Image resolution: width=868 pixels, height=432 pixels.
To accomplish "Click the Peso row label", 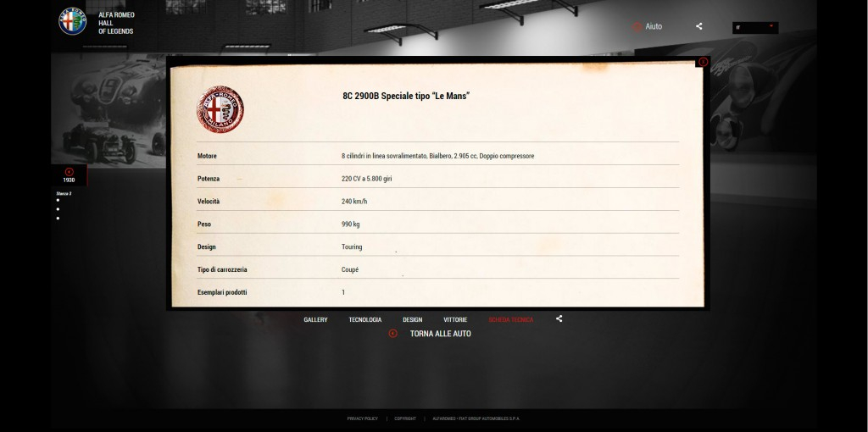I will [204, 224].
